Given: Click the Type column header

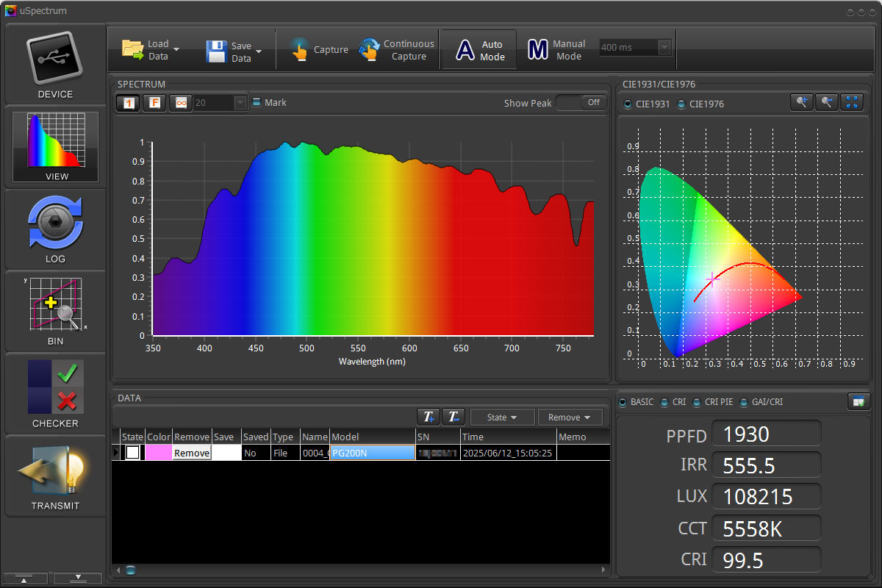Looking at the screenshot, I should pyautogui.click(x=286, y=437).
